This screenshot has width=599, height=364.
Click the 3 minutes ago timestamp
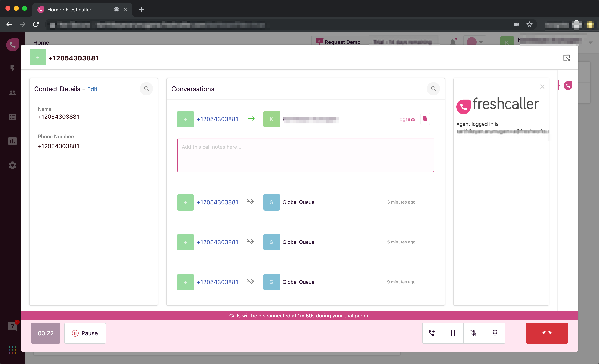pos(401,202)
